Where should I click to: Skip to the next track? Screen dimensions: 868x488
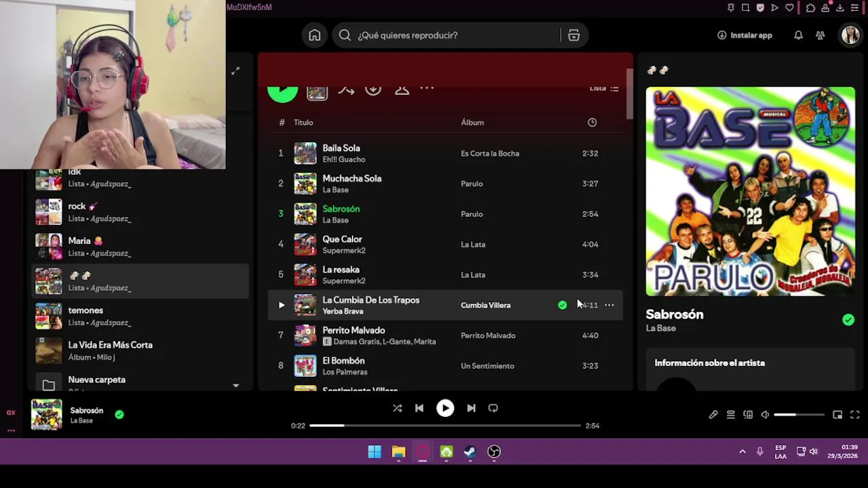pos(471,408)
